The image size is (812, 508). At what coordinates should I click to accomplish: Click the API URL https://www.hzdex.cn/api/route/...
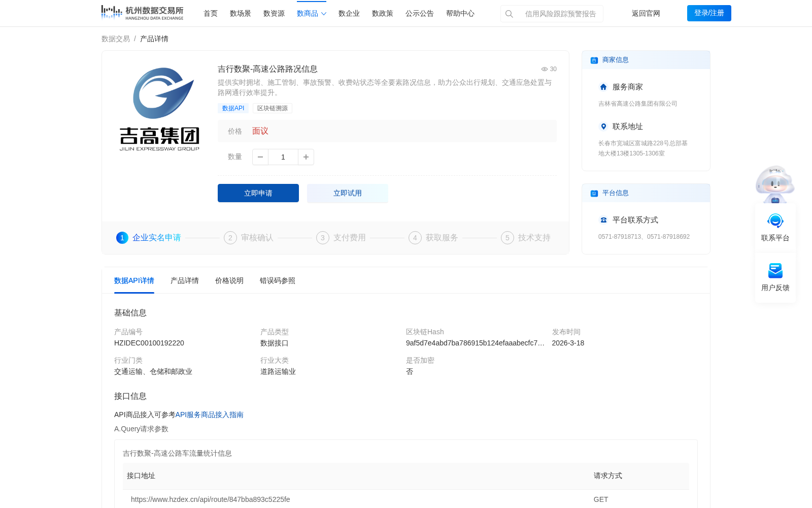pos(211,499)
